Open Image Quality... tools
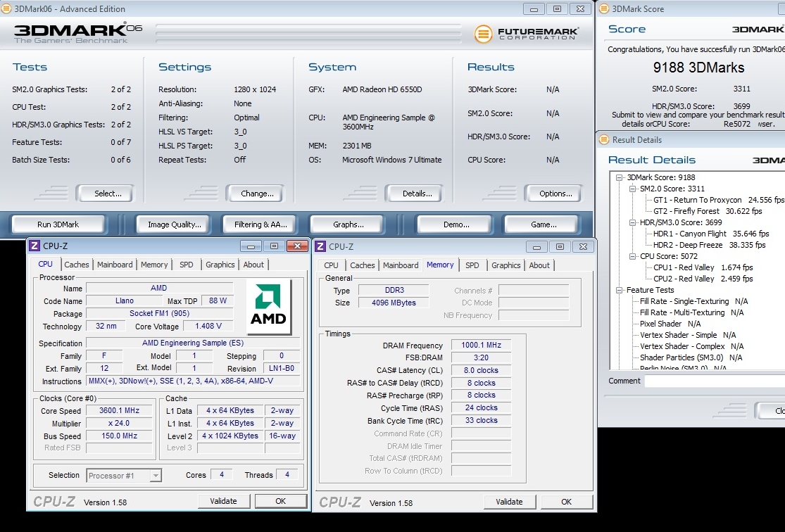The height and width of the screenshot is (532, 785). pyautogui.click(x=174, y=224)
